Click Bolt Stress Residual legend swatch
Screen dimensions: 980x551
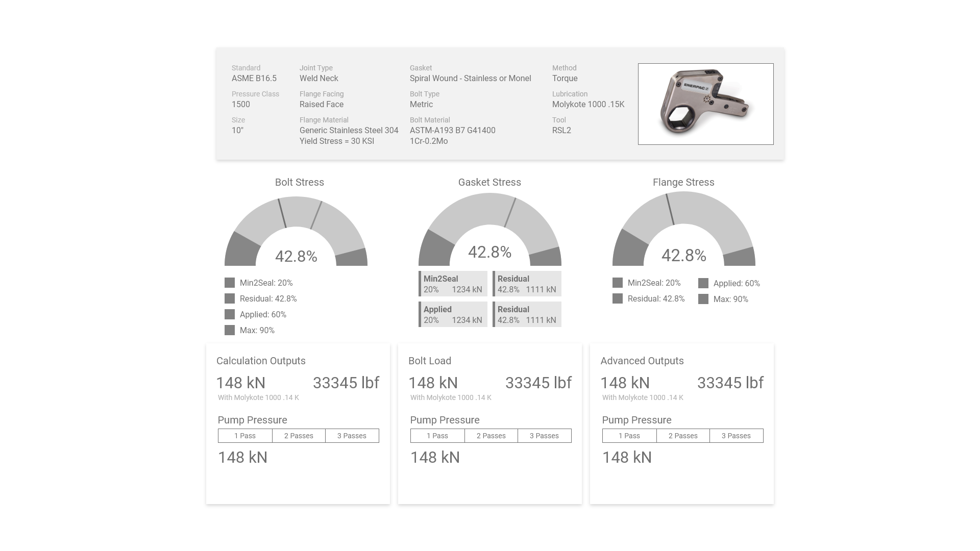[x=230, y=298]
